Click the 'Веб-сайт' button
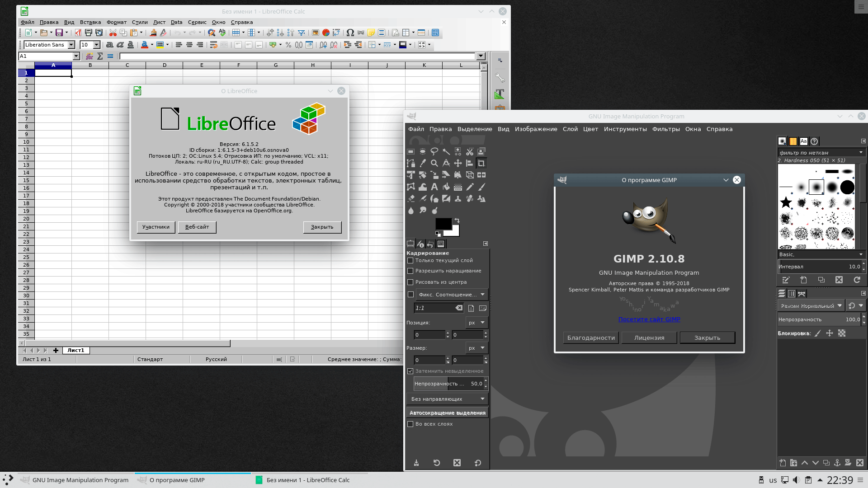868x488 pixels. (197, 227)
